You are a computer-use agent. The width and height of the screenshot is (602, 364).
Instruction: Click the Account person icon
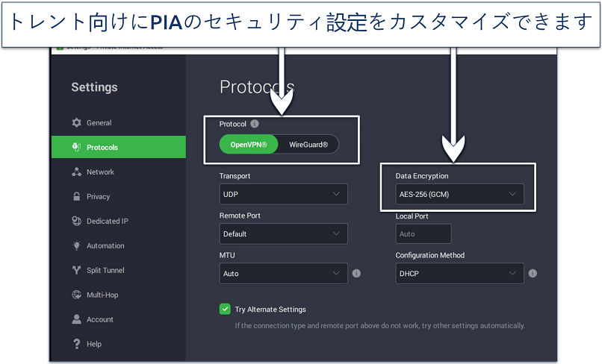(x=76, y=320)
